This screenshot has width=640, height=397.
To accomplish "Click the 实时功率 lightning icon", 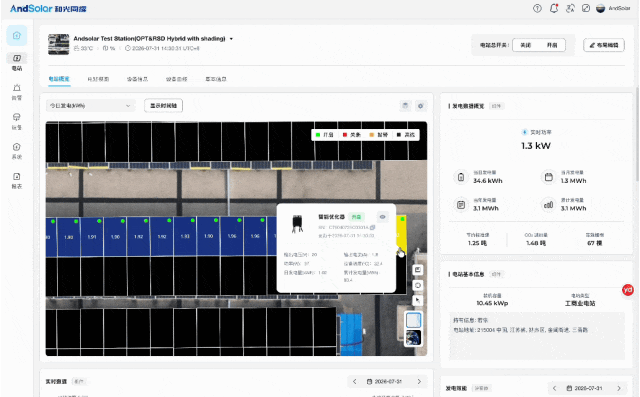I will click(x=524, y=132).
